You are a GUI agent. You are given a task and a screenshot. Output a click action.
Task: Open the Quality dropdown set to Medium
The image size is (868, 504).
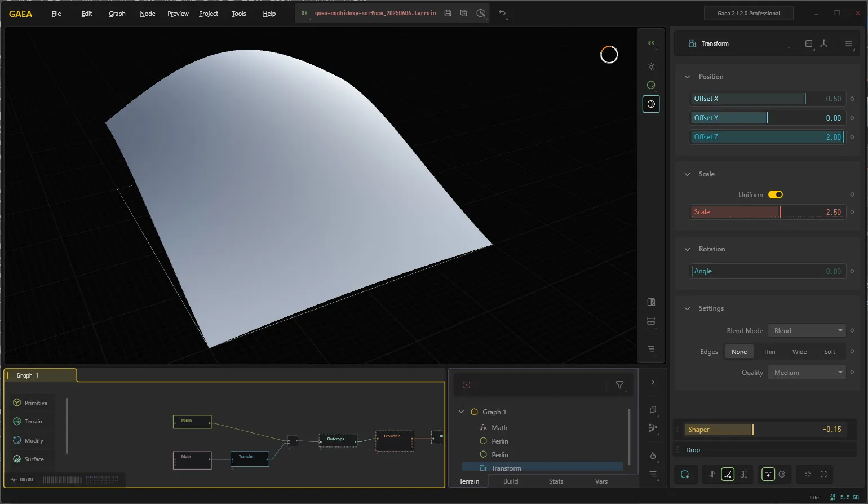(807, 373)
